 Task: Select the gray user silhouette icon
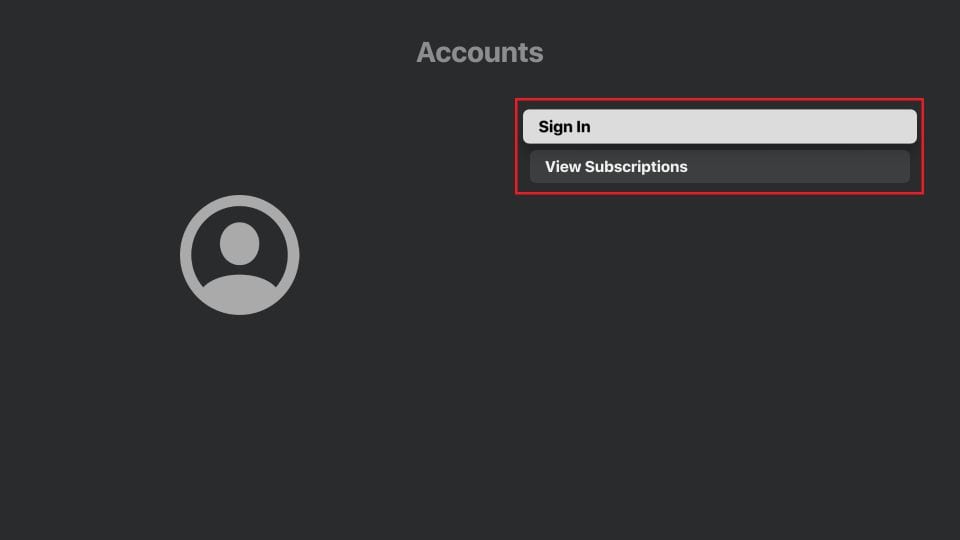(x=240, y=255)
